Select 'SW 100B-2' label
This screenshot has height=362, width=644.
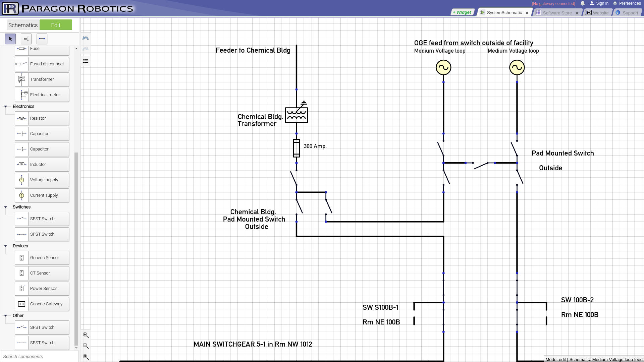[577, 300]
